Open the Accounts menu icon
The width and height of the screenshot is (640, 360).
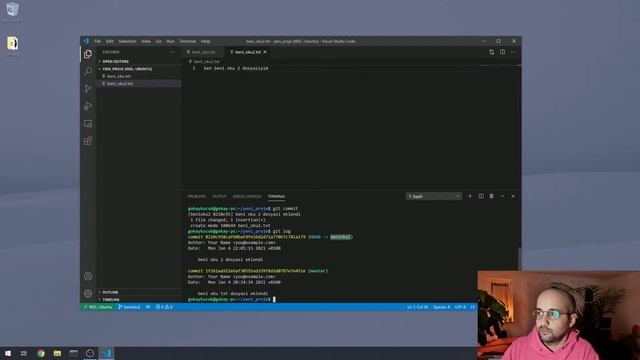coord(88,276)
